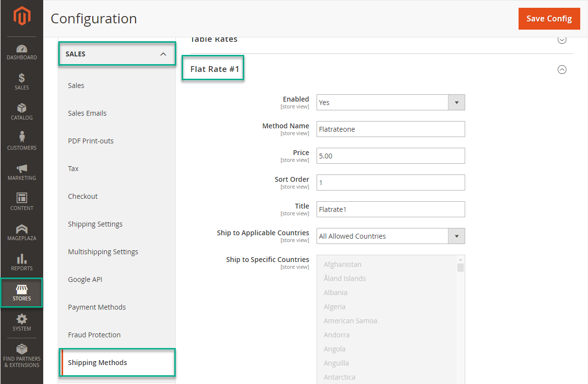This screenshot has height=384, width=588.
Task: Expand the Table Rates section
Action: [562, 40]
